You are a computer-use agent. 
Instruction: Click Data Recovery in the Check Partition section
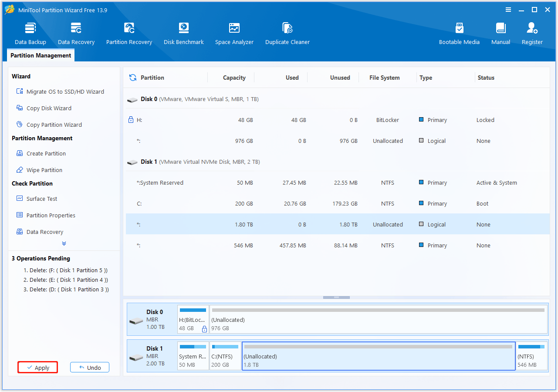[40, 232]
